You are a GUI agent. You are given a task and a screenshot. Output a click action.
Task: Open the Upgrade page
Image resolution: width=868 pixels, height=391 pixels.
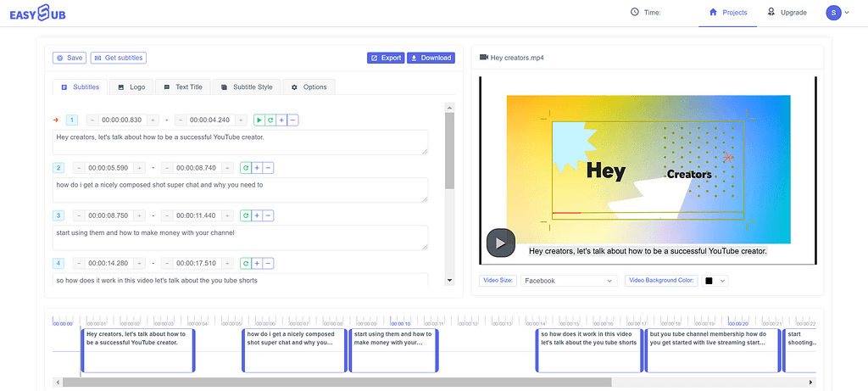click(x=787, y=13)
